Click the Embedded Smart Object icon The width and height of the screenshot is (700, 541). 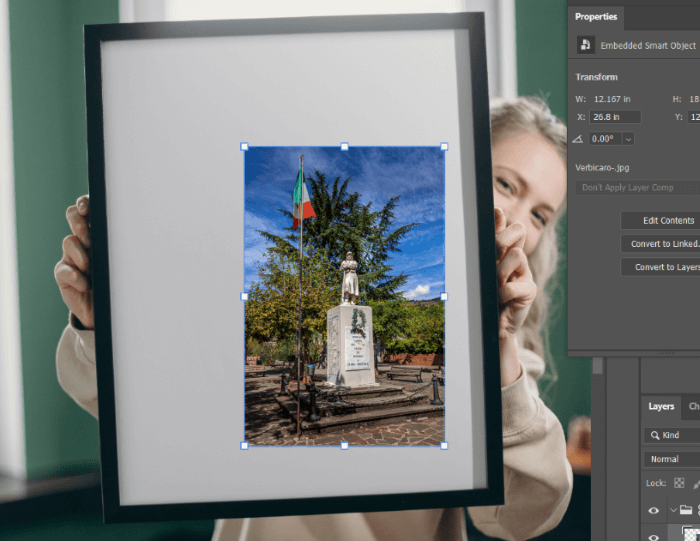(584, 45)
